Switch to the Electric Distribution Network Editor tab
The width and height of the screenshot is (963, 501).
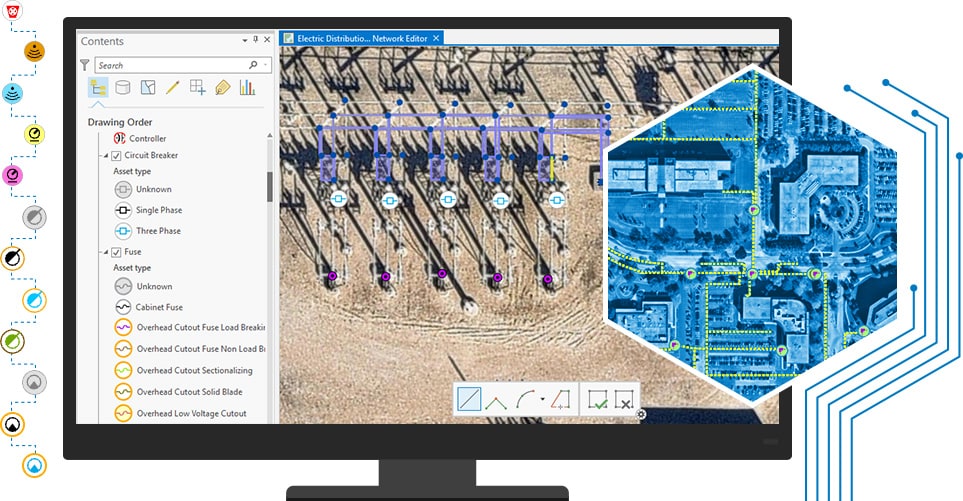(361, 38)
